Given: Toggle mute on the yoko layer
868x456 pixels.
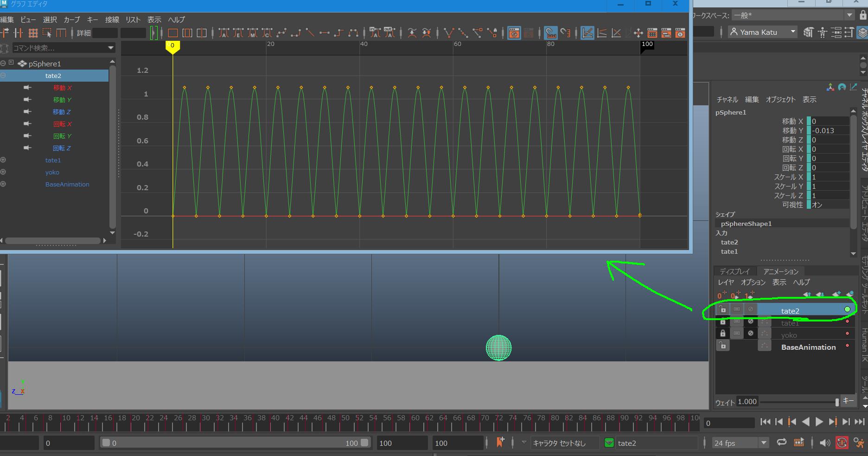Looking at the screenshot, I should tap(750, 333).
